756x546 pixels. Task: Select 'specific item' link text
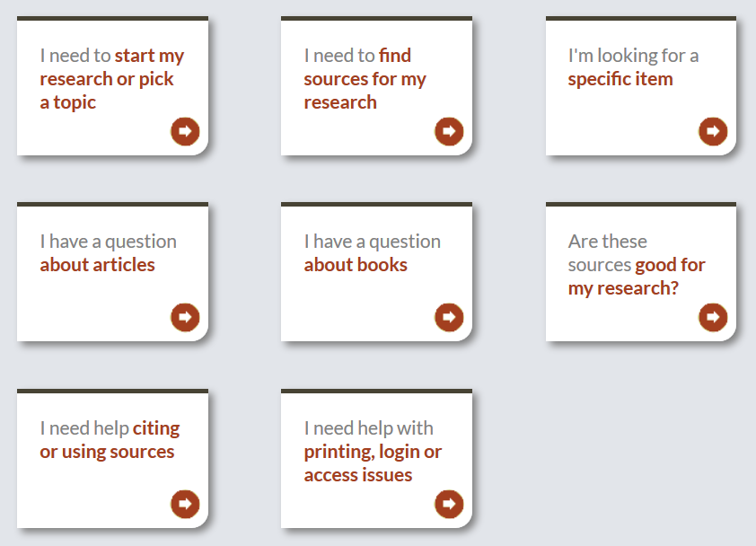pyautogui.click(x=620, y=79)
